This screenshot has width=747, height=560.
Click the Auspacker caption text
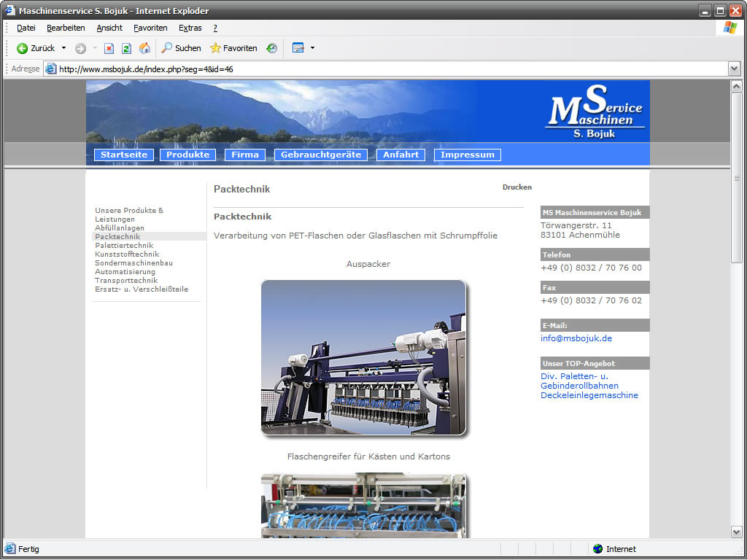pos(368,264)
